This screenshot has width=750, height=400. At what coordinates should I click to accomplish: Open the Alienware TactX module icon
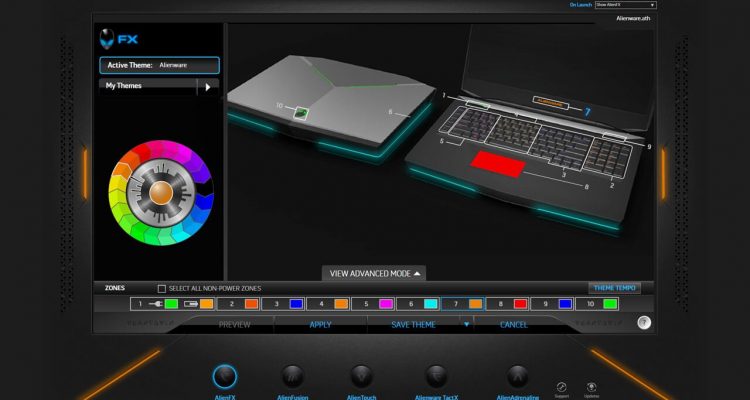coord(436,377)
